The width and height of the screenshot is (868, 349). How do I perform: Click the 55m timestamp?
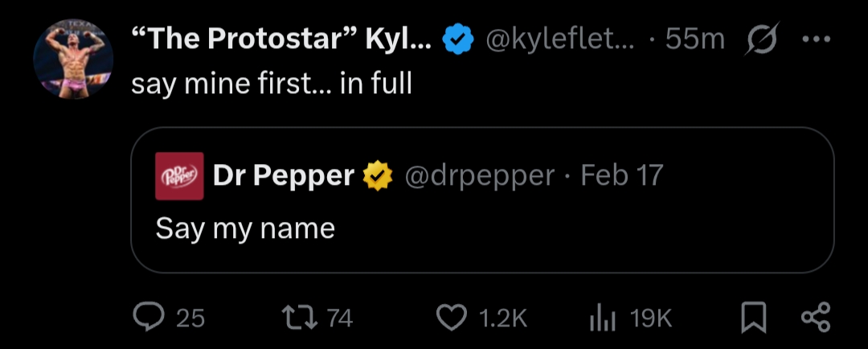point(696,39)
